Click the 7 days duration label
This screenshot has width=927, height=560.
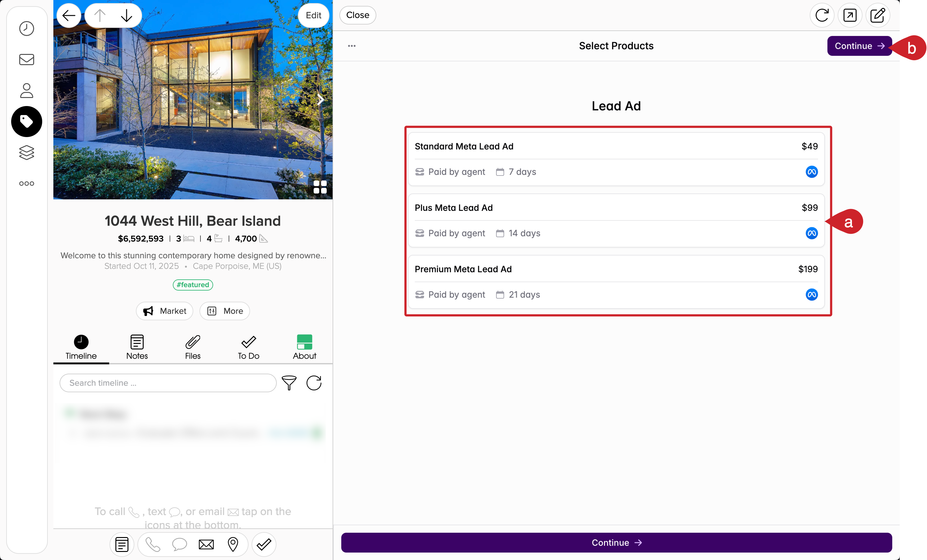[x=522, y=172]
